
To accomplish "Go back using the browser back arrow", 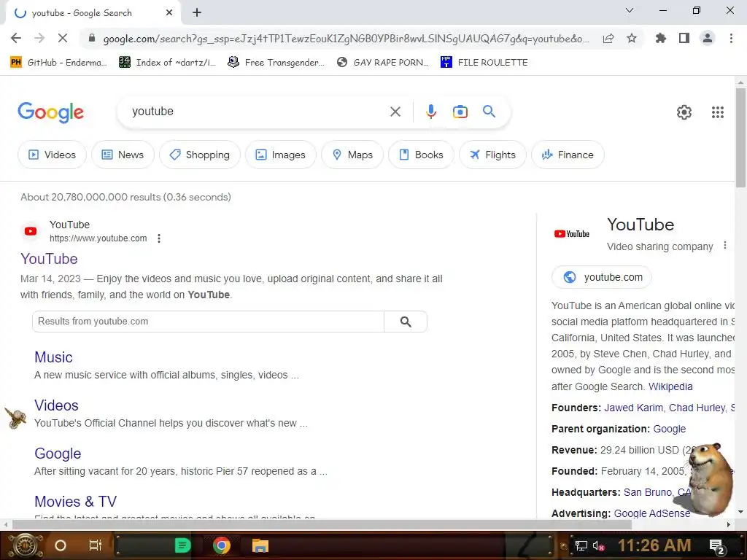I will [16, 38].
